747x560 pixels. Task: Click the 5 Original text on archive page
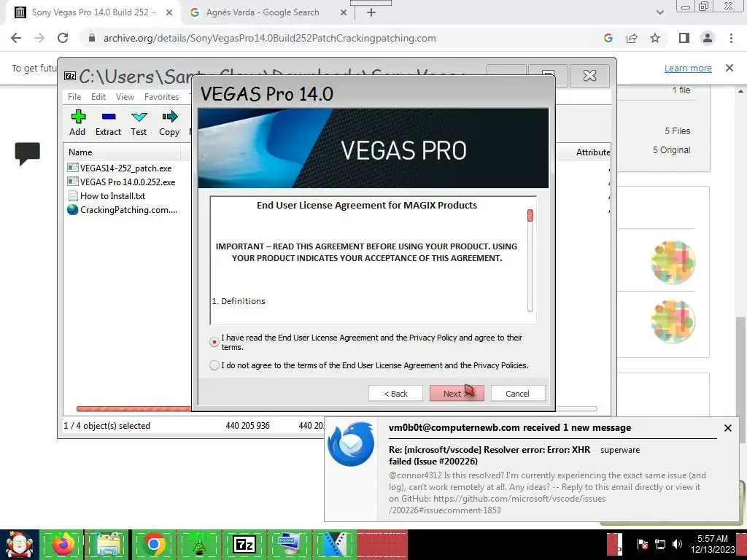(671, 150)
